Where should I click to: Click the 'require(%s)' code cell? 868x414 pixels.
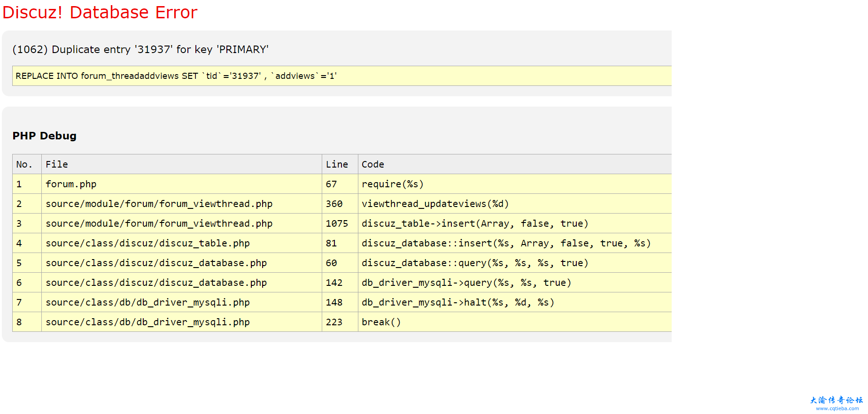(515, 184)
